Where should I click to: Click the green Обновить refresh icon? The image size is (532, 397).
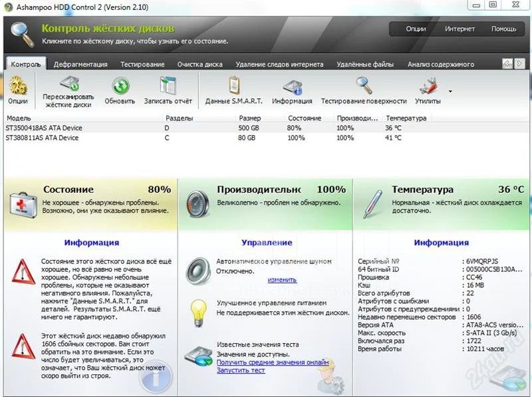[x=120, y=86]
